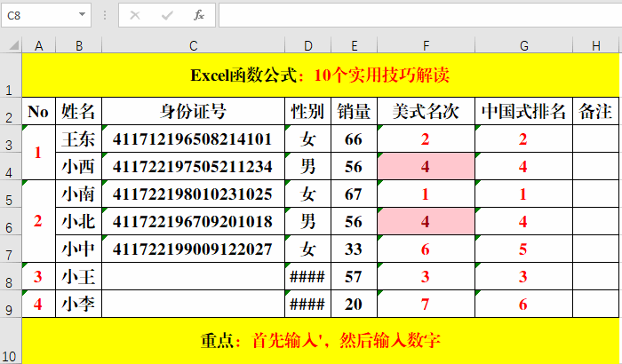Select sales cell 20
The width and height of the screenshot is (622, 364).
tap(355, 304)
